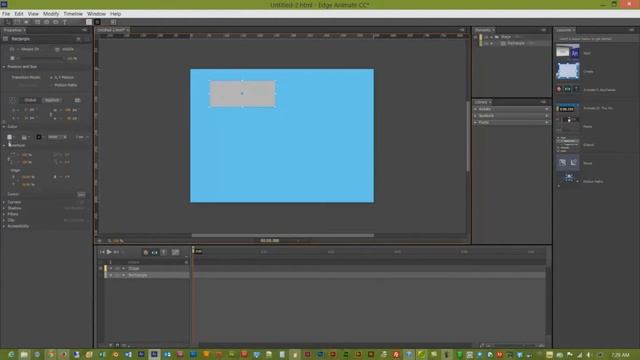This screenshot has height=360, width=640.
Task: Toggle Auto-Keyframe mode stopwatch
Action: coord(146,252)
